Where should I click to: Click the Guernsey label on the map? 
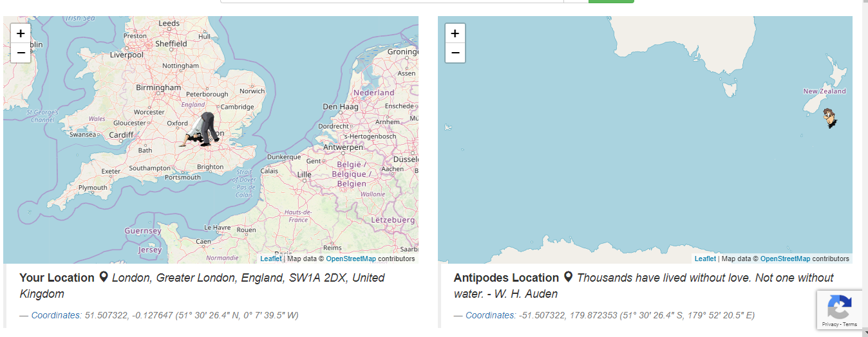143,231
